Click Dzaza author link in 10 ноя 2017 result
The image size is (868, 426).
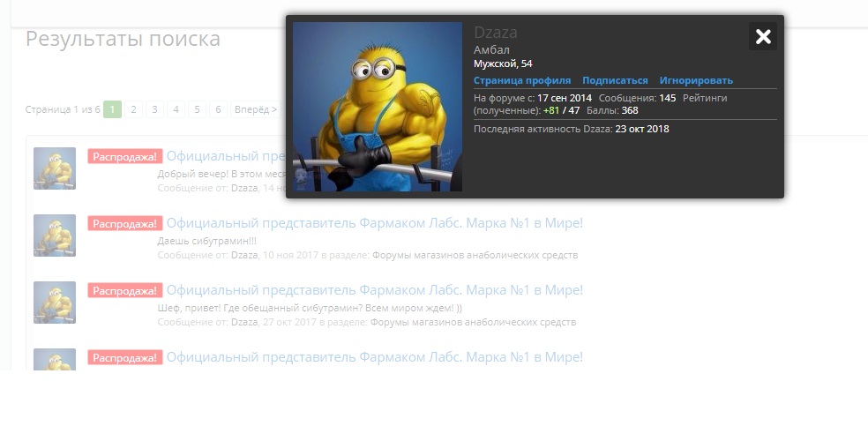coord(244,255)
